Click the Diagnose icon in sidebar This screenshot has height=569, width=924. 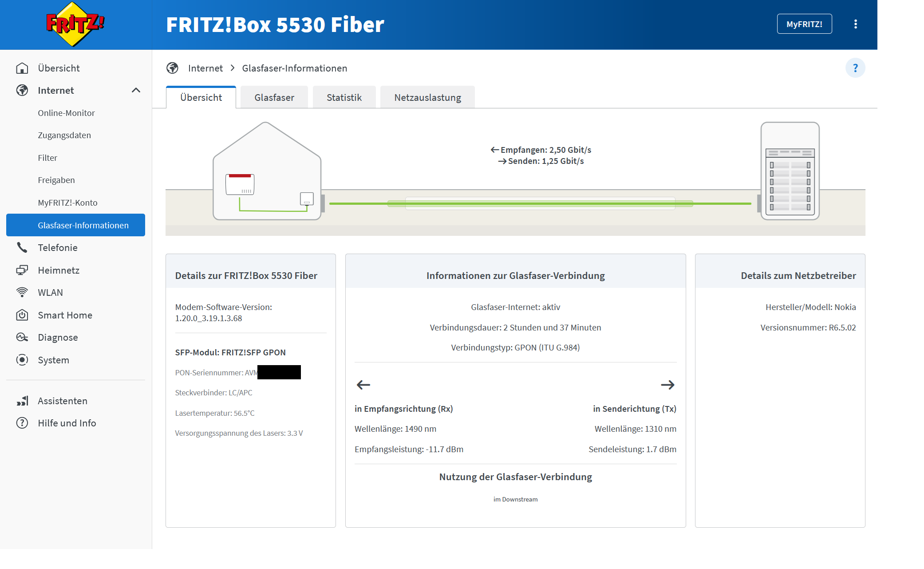[x=22, y=337]
